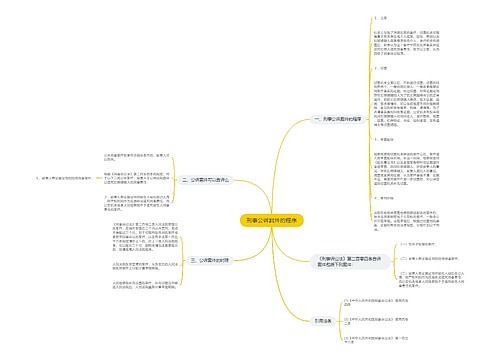
Task: Open reference [3]《中华人民共和国刑事诉讼法》第一百五十六条
Action: pyautogui.click(x=376, y=340)
